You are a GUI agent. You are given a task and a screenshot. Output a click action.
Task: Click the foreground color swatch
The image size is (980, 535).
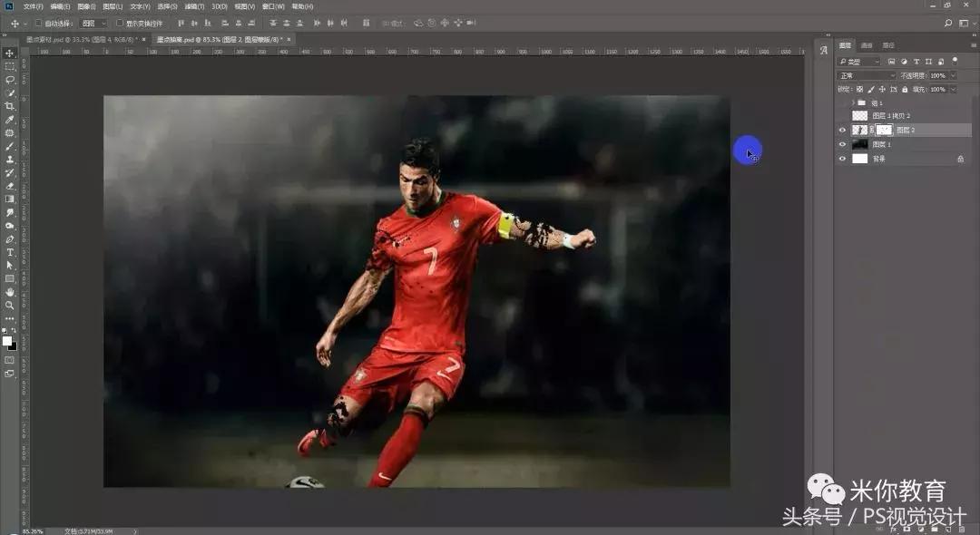(x=7, y=341)
